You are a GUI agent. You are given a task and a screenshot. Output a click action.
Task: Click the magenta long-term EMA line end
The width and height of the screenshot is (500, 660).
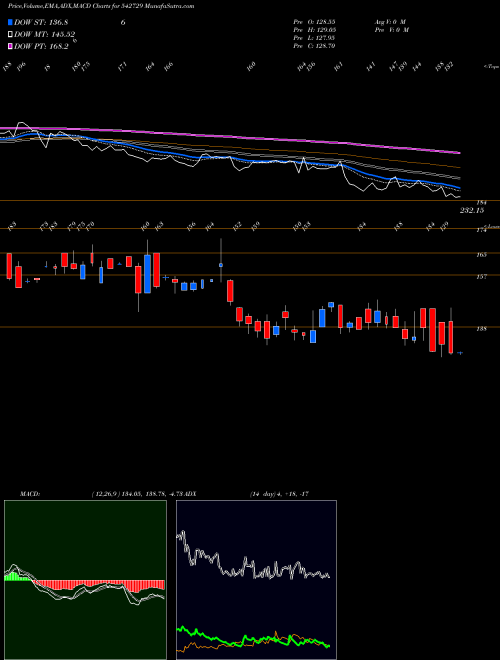coord(458,152)
